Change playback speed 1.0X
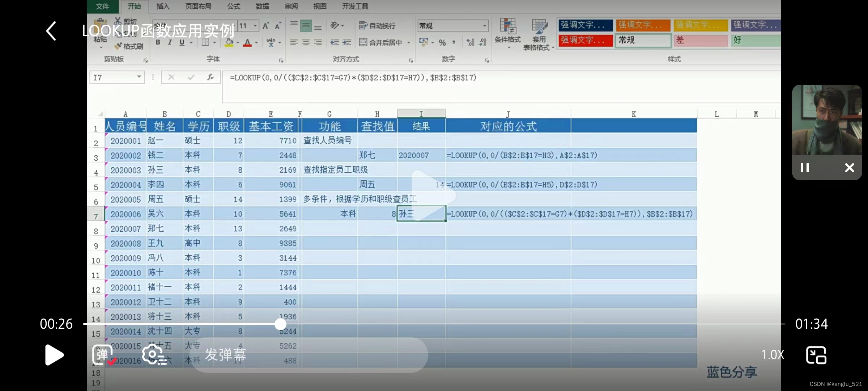 coord(773,354)
